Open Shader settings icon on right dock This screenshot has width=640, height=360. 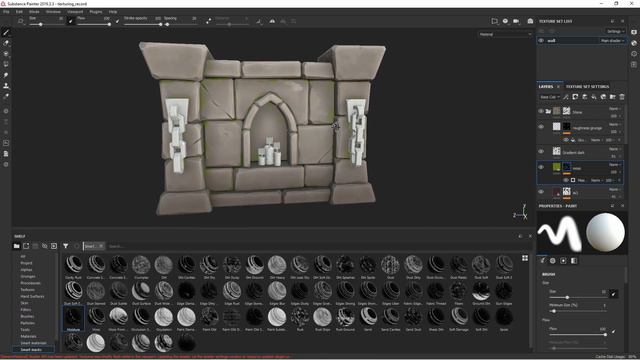pos(634,43)
